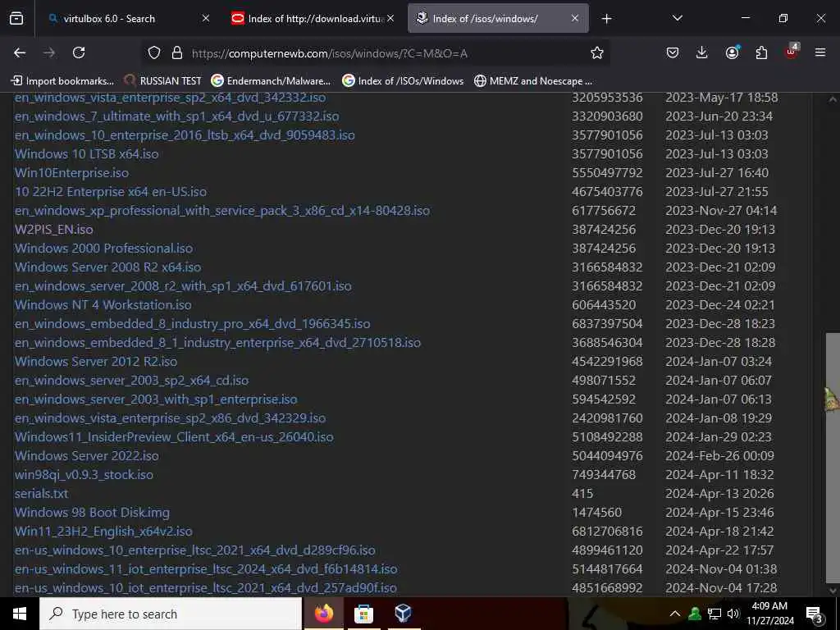Open the green user tray icon
The width and height of the screenshot is (840, 630).
coord(695,614)
